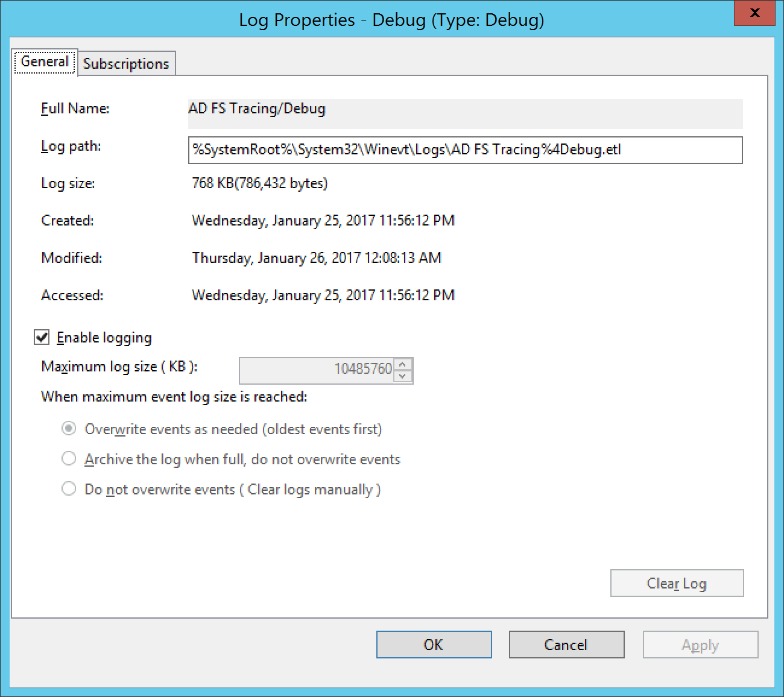Click the Log size value text
The width and height of the screenshot is (784, 697).
(259, 183)
